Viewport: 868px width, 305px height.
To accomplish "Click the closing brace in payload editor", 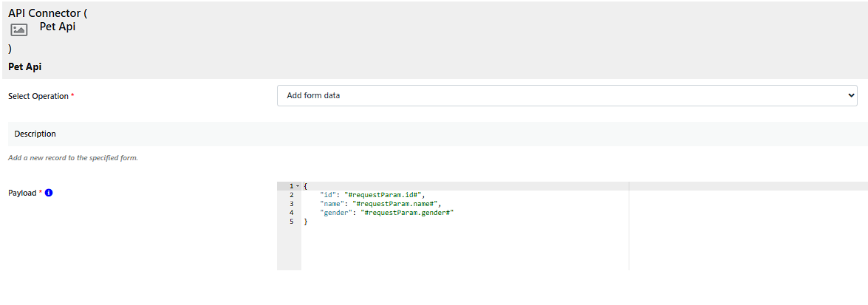I will tap(306, 222).
